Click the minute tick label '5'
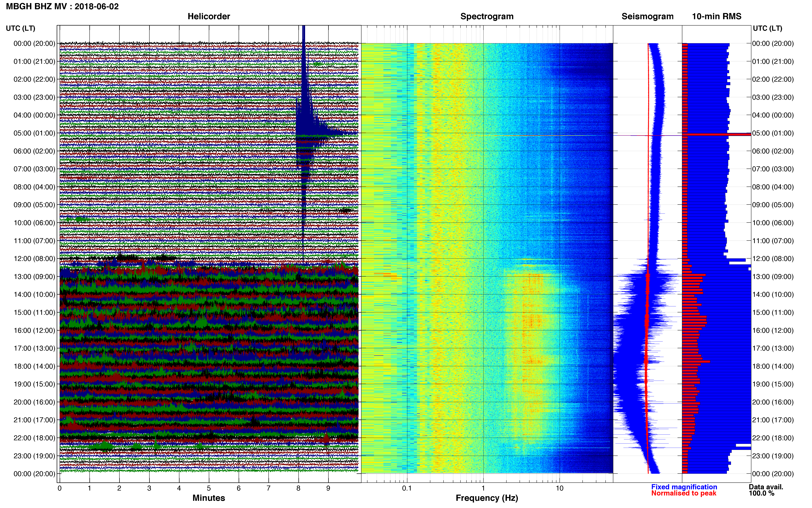Image resolution: width=812 pixels, height=508 pixels. point(209,488)
